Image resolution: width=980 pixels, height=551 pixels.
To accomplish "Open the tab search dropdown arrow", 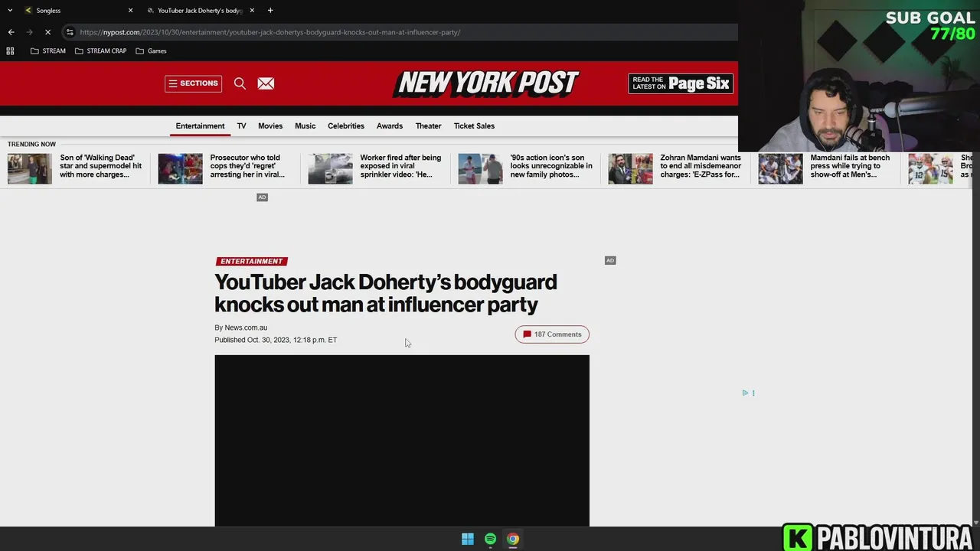I will (x=10, y=10).
